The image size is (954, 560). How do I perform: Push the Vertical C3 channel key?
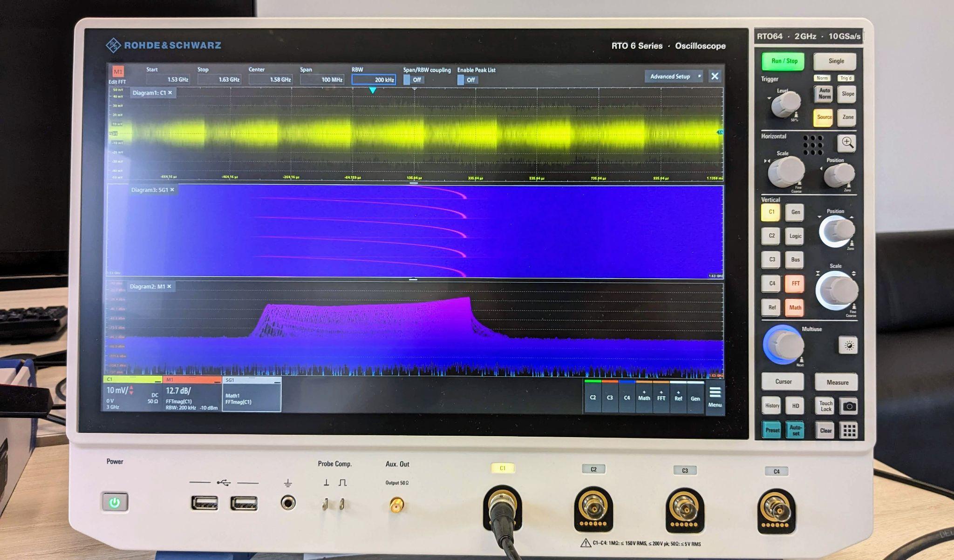(771, 259)
